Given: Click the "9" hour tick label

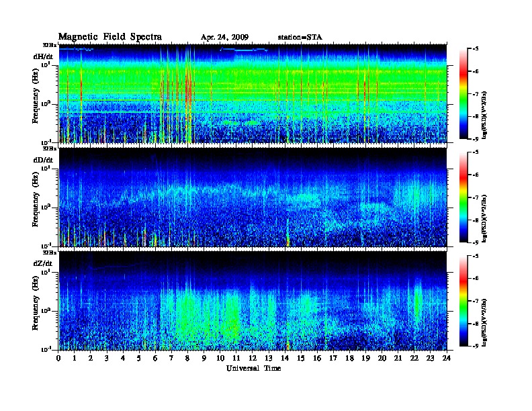Looking at the screenshot, I should tap(204, 359).
